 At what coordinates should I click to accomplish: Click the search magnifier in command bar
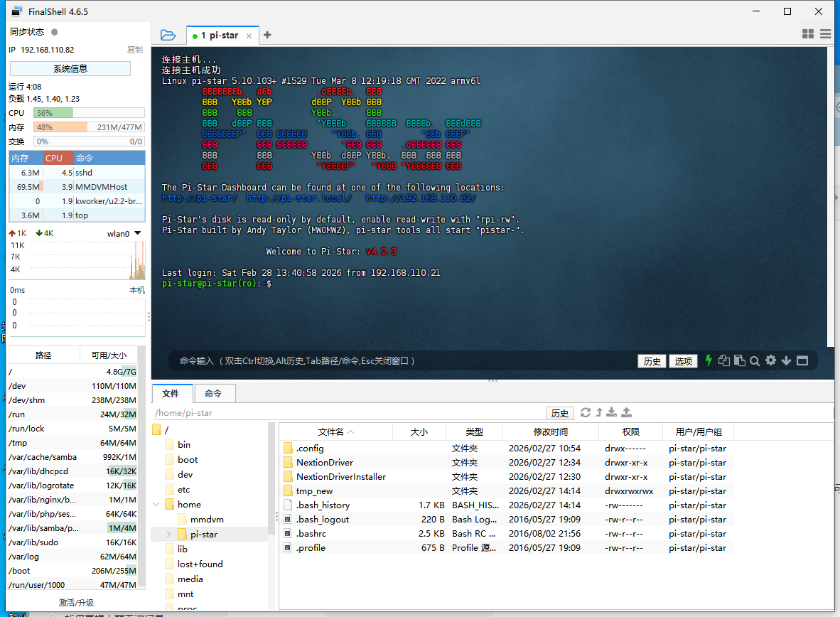[755, 360]
